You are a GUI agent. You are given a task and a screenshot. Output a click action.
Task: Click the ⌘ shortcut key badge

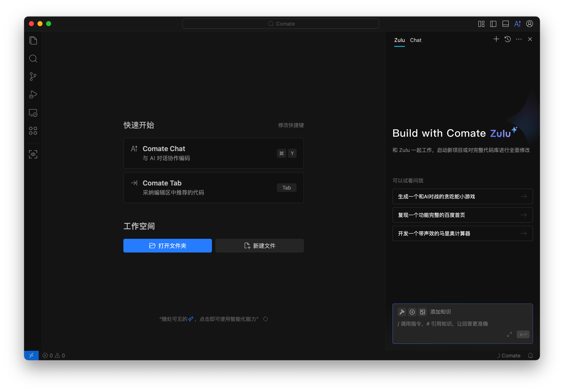click(282, 153)
